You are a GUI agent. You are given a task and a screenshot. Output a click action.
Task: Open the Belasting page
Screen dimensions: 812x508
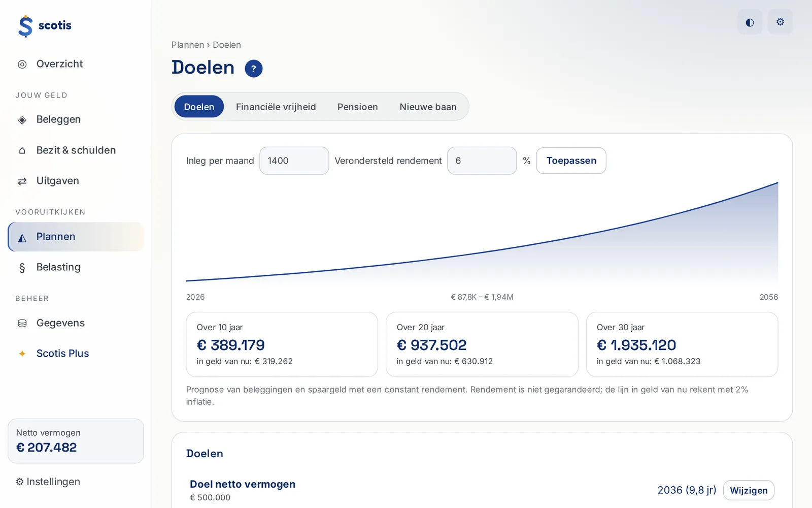(x=76, y=267)
